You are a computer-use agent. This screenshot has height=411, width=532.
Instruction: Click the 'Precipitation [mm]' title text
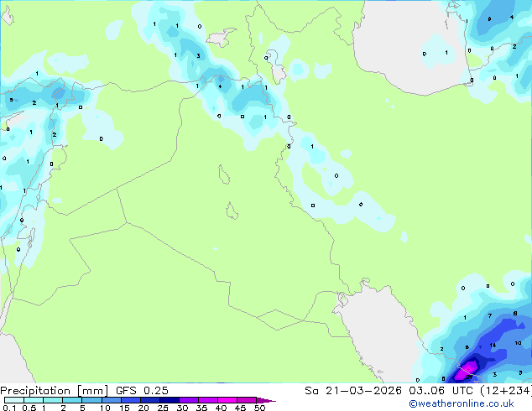pyautogui.click(x=54, y=391)
